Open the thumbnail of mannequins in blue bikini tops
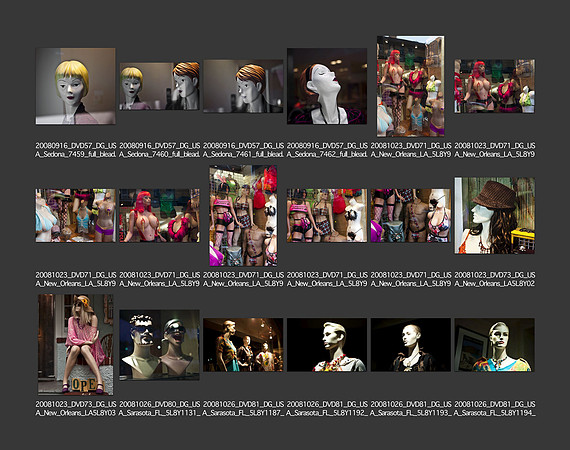 [x=76, y=216]
